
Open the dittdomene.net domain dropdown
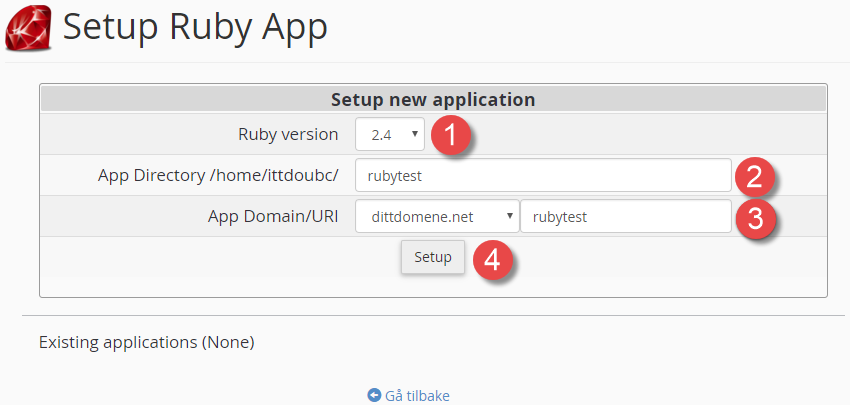point(437,217)
